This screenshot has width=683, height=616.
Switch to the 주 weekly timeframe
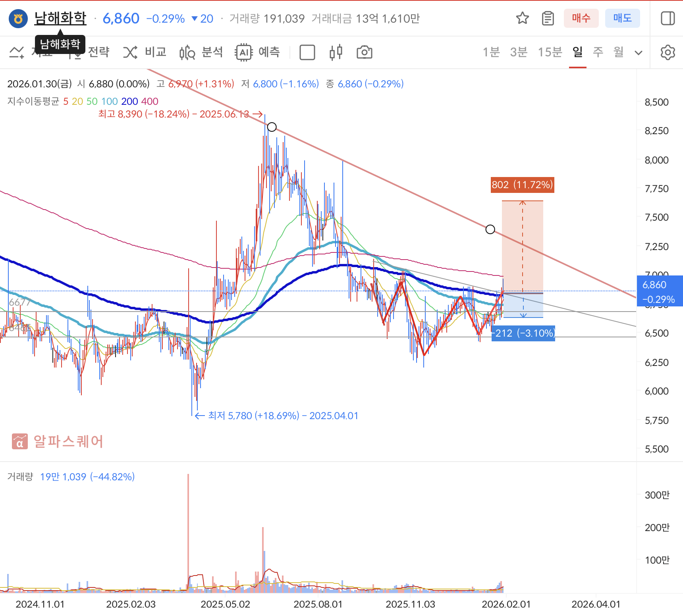[x=598, y=52]
